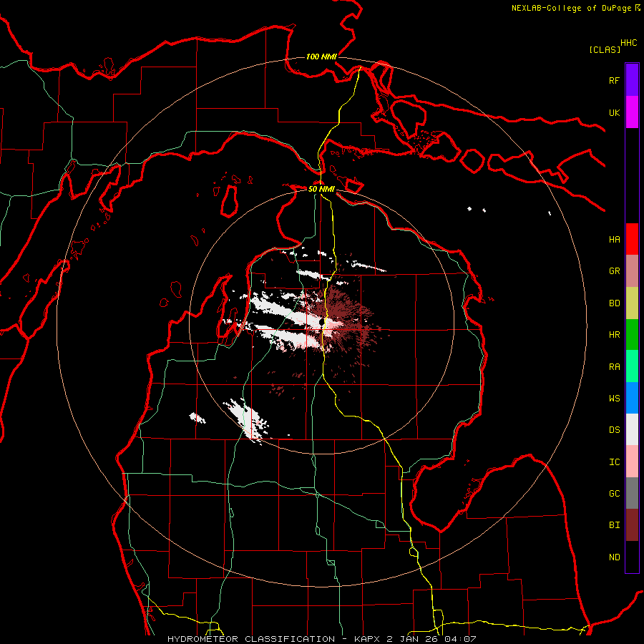Click the HA red legend swatch
Image resolution: width=644 pixels, height=644 pixels.
(632, 239)
